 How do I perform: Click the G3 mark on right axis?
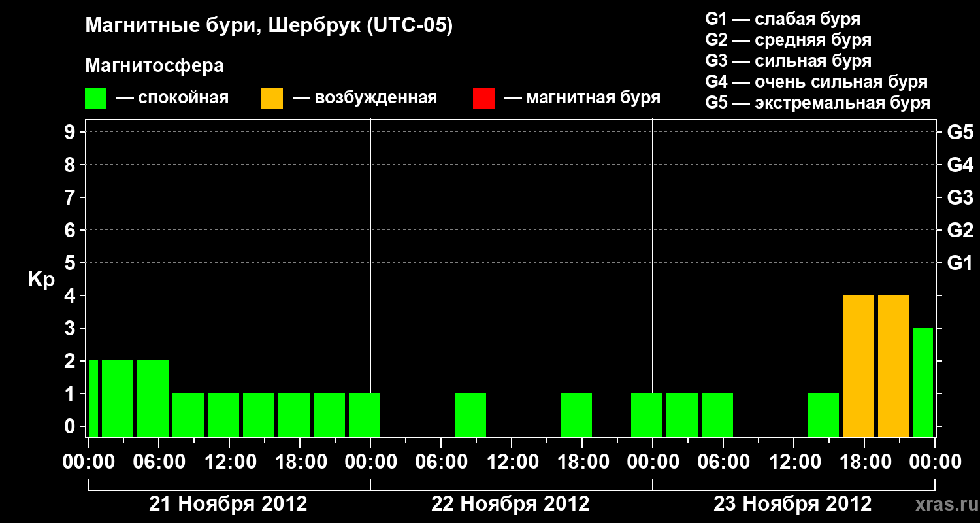(x=960, y=197)
